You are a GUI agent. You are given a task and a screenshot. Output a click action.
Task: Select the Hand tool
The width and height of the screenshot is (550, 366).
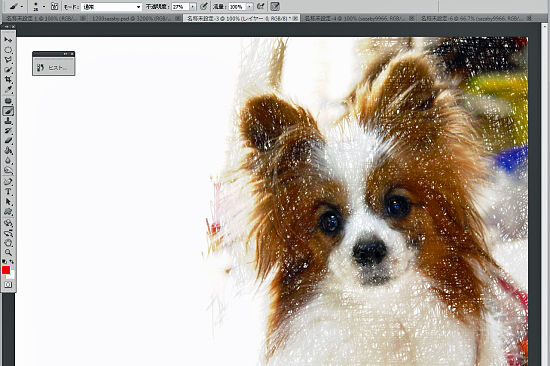(8, 242)
